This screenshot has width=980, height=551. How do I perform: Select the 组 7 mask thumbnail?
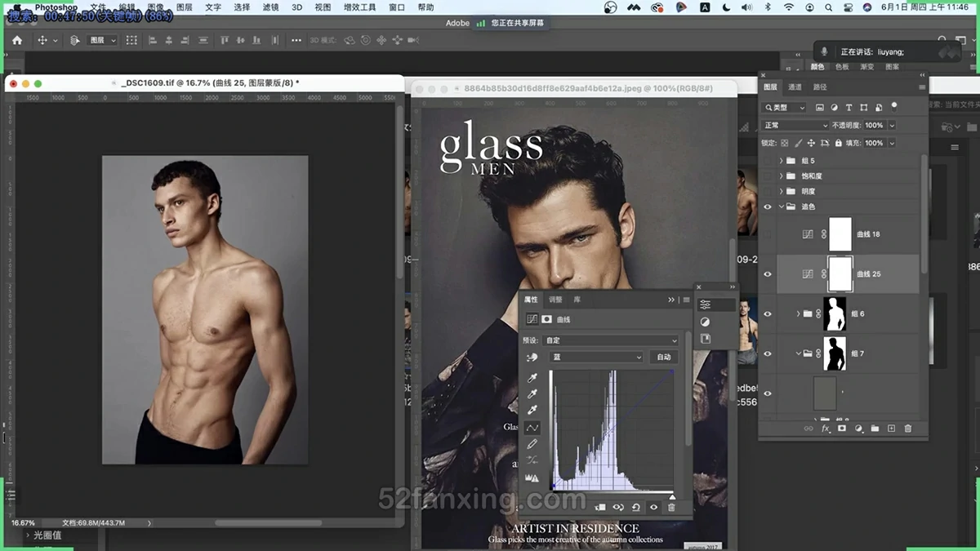835,353
